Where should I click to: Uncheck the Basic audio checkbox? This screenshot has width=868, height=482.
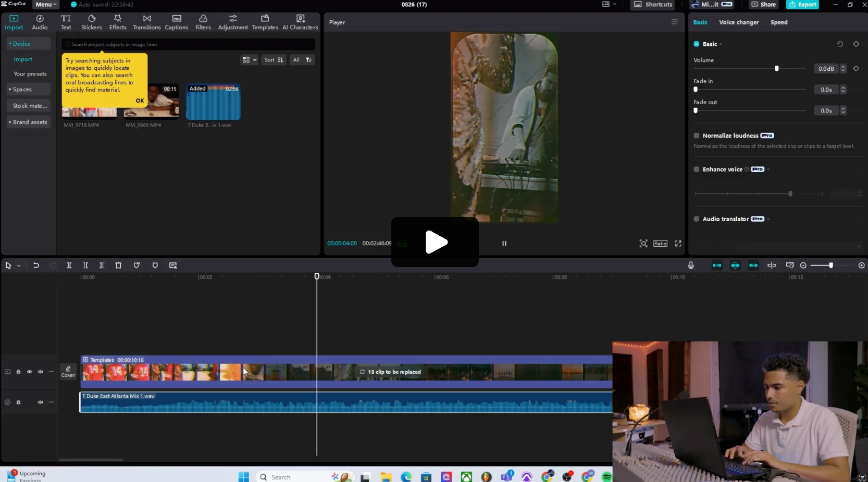[697, 44]
